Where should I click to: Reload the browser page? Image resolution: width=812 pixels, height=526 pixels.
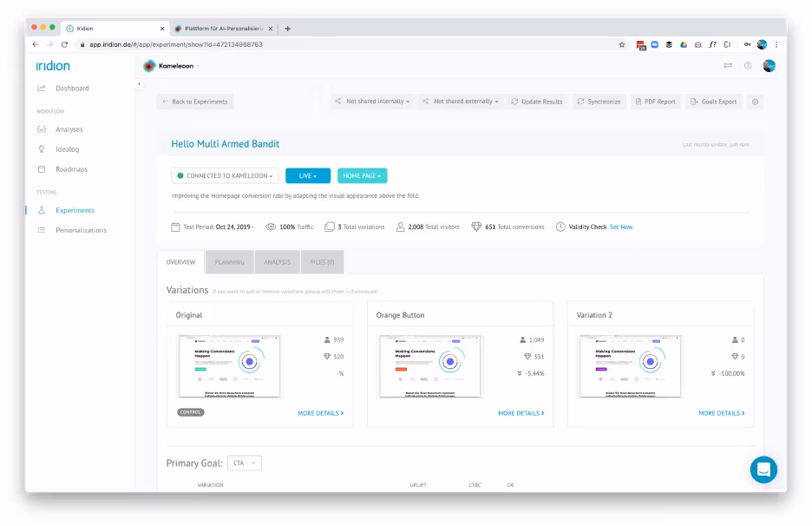pyautogui.click(x=64, y=44)
